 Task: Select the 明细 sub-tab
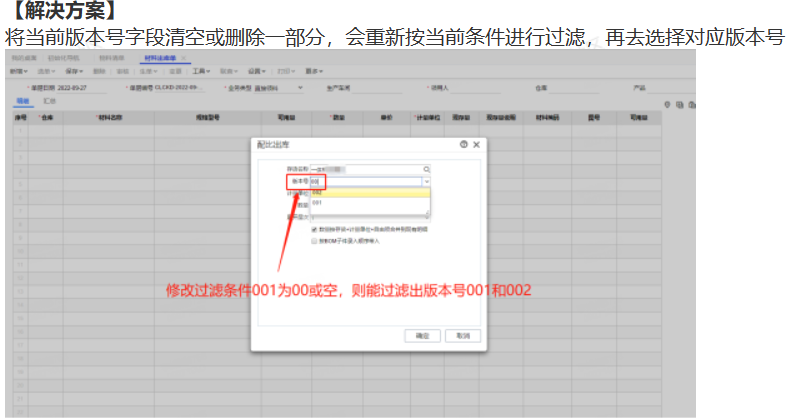23,101
